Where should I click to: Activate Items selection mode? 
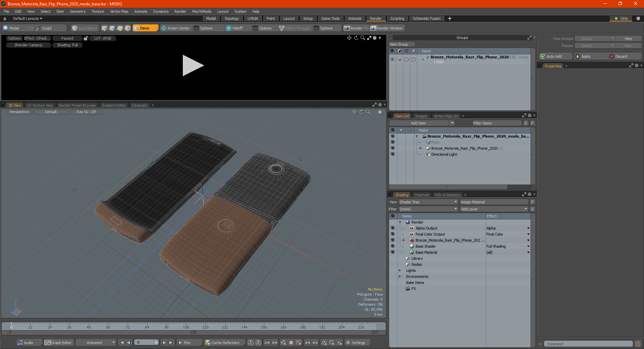[x=145, y=28]
